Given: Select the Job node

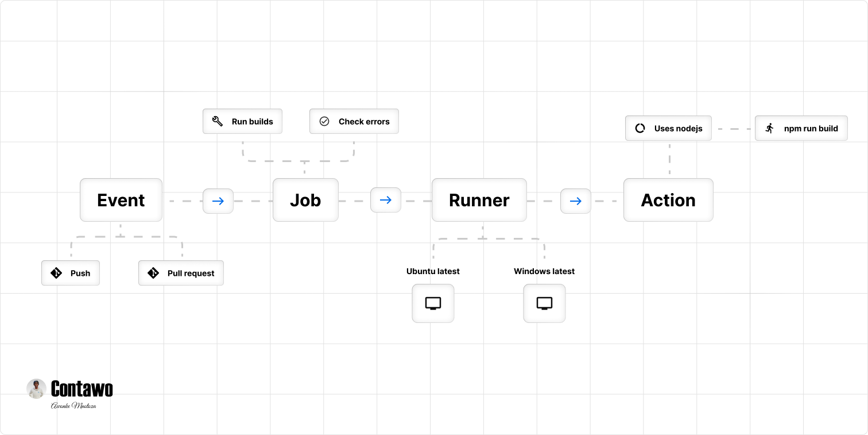Looking at the screenshot, I should 305,200.
